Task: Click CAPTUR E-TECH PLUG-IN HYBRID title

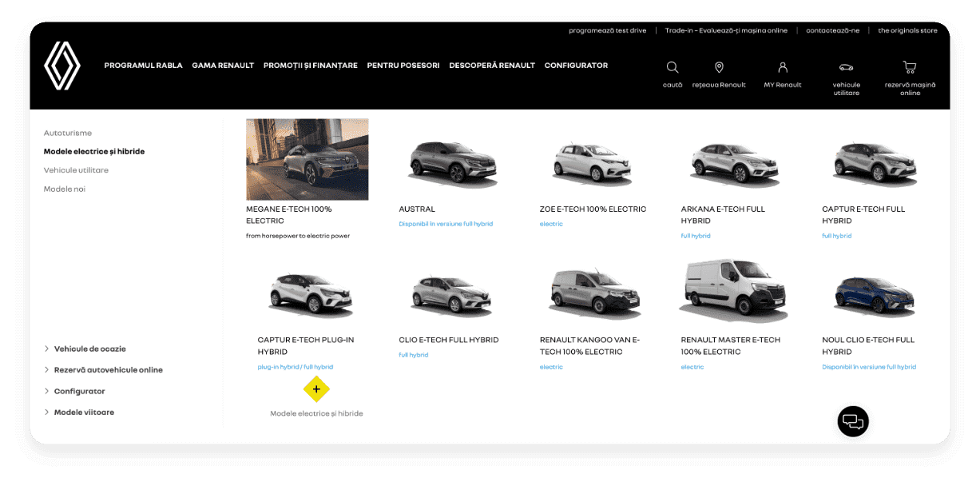Action: [x=306, y=346]
